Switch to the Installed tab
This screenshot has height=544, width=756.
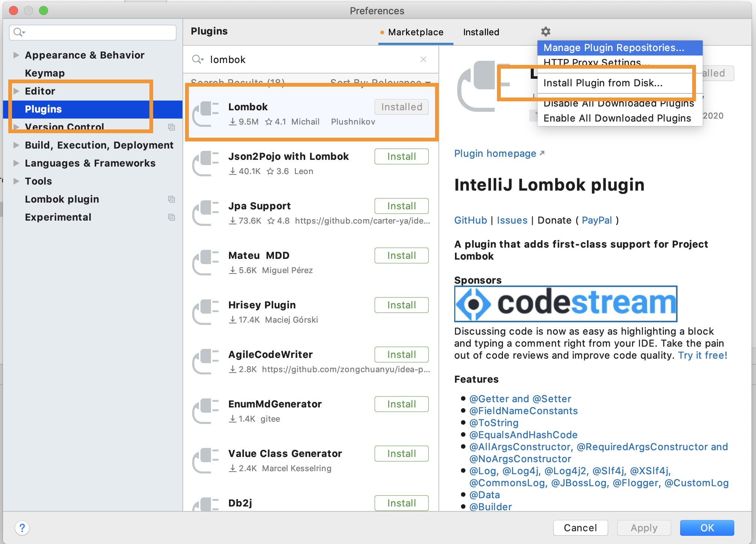[481, 32]
